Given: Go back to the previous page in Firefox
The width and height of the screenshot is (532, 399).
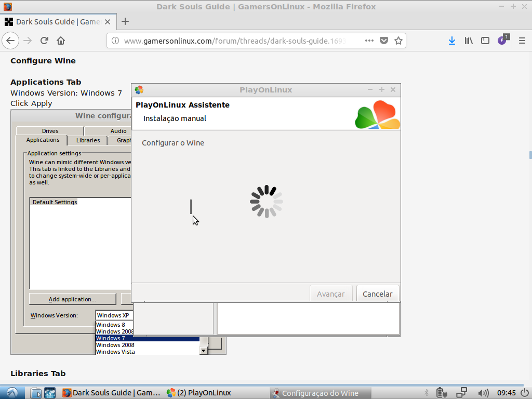Looking at the screenshot, I should coord(10,41).
